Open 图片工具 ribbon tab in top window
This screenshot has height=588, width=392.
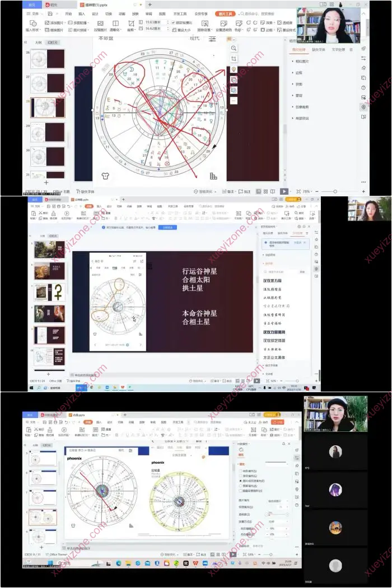tap(225, 14)
